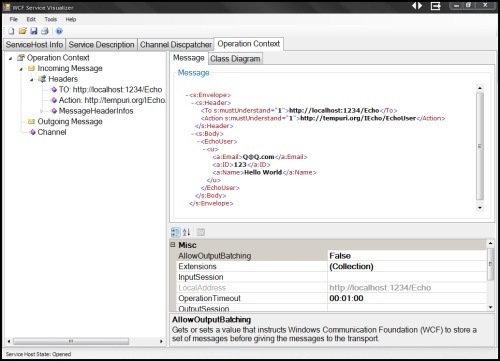Click the New document toolbar icon

click(x=11, y=31)
